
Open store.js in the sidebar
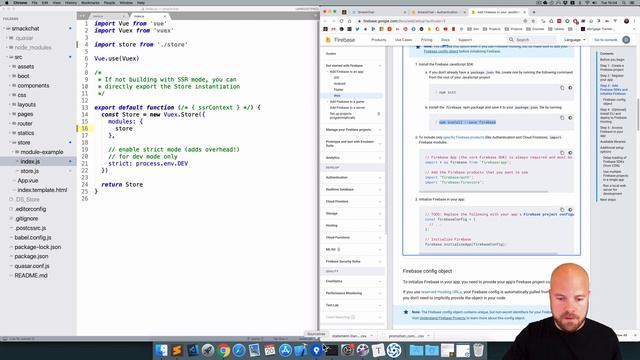click(x=29, y=171)
